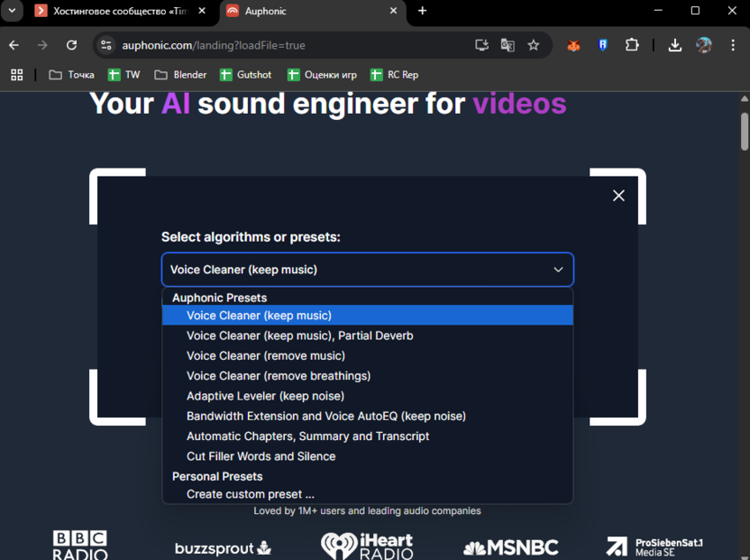Viewport: 750px width, 560px height.
Task: Go back with the browser back arrow
Action: click(x=14, y=45)
